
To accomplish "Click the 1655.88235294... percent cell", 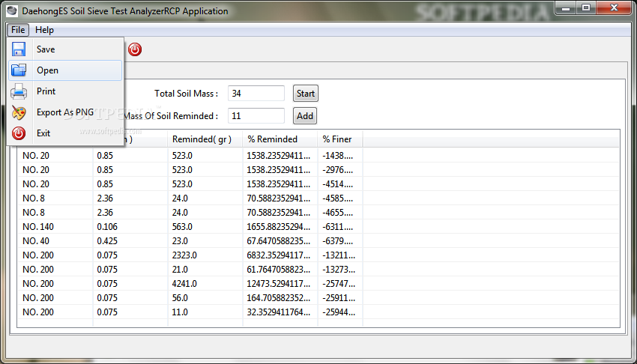I will pos(279,226).
